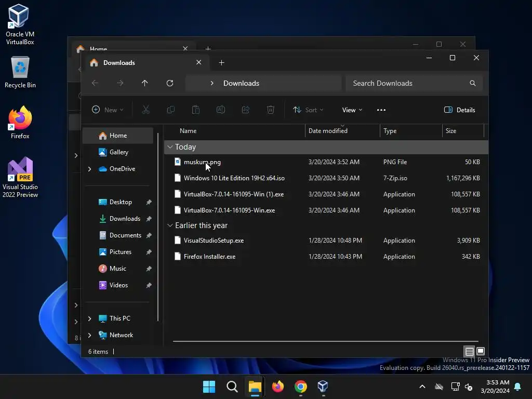Click VirtualBox icon in taskbar
Screen dimensions: 532x399
(x=323, y=387)
